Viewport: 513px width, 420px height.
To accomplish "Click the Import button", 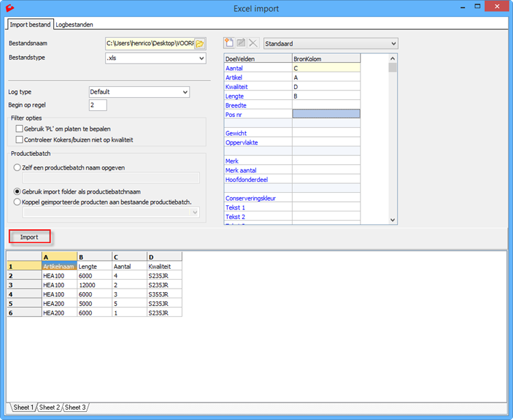I will pyautogui.click(x=29, y=237).
